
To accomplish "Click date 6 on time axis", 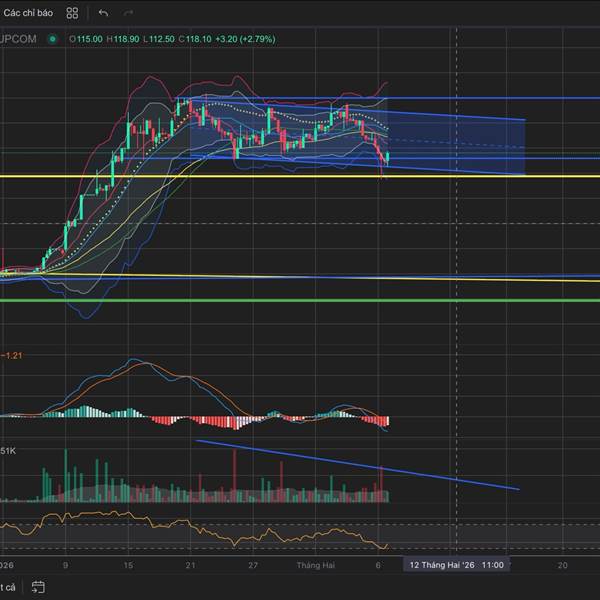I will (x=378, y=565).
